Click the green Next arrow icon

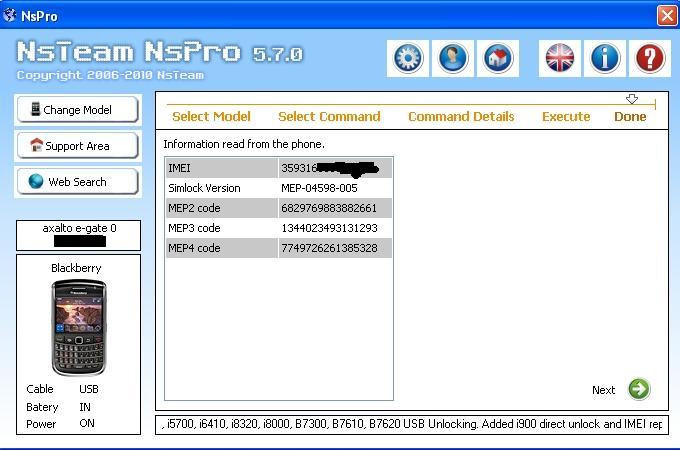point(639,389)
